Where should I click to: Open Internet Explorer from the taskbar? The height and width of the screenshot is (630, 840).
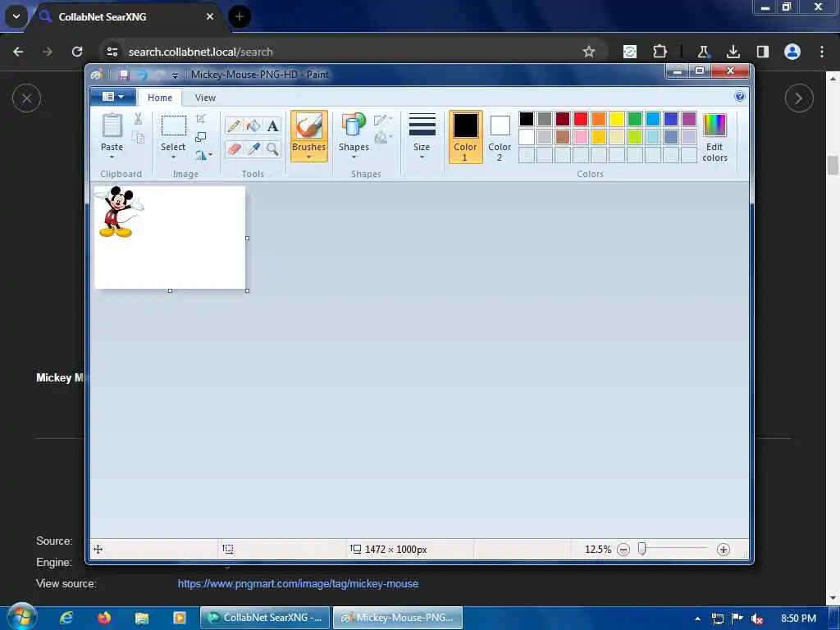pos(66,618)
